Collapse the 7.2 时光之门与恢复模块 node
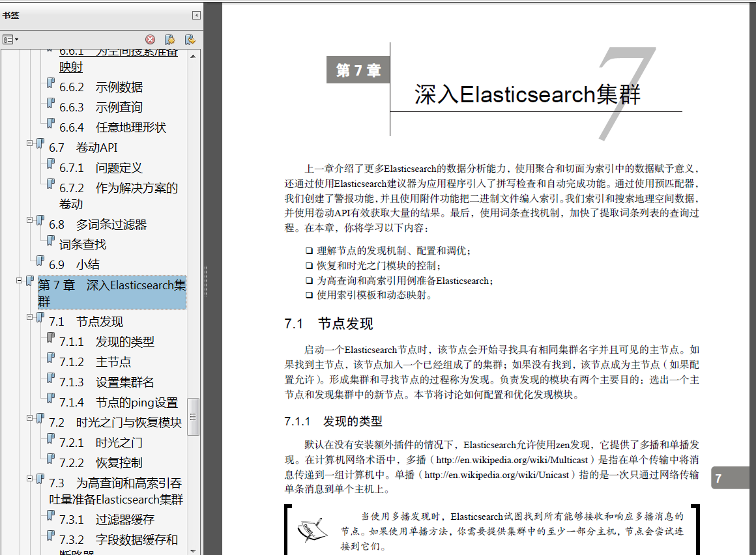The width and height of the screenshot is (756, 555). [x=30, y=418]
